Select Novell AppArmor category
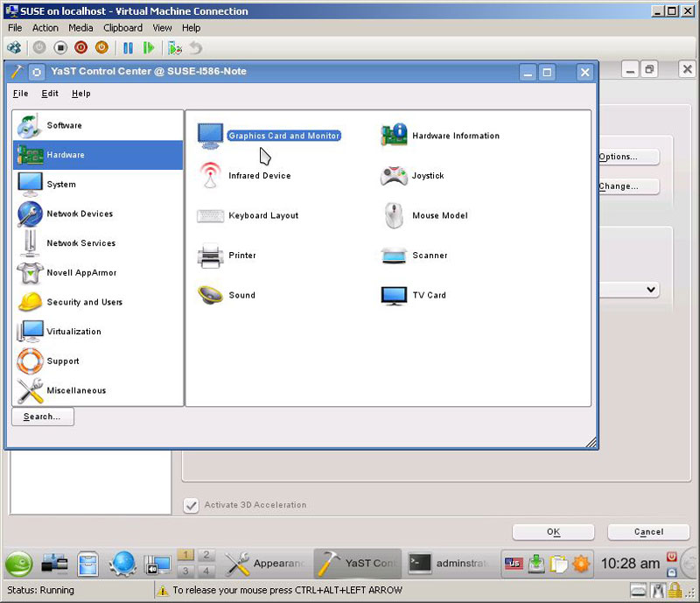The height and width of the screenshot is (603, 700). point(98,273)
